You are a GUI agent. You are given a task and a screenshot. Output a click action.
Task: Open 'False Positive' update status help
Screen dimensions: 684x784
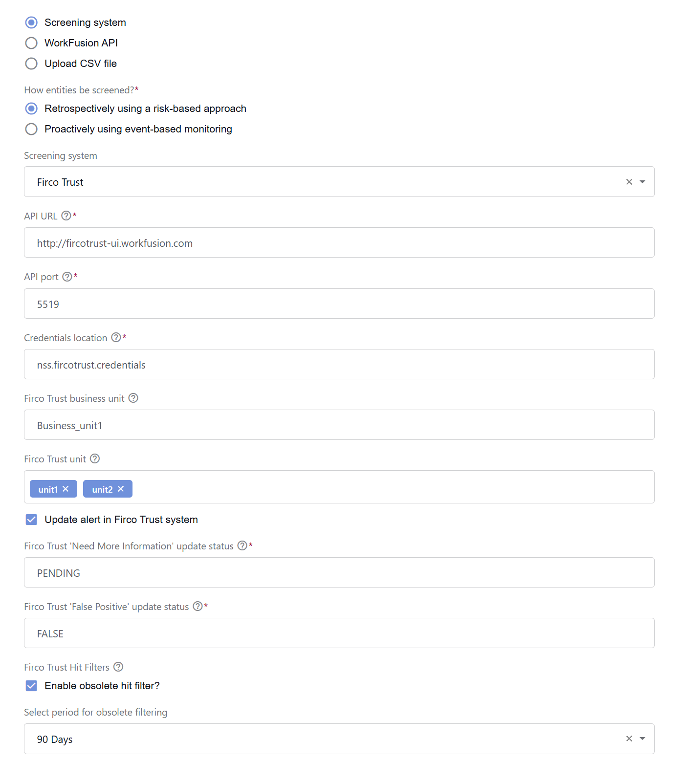coord(198,606)
